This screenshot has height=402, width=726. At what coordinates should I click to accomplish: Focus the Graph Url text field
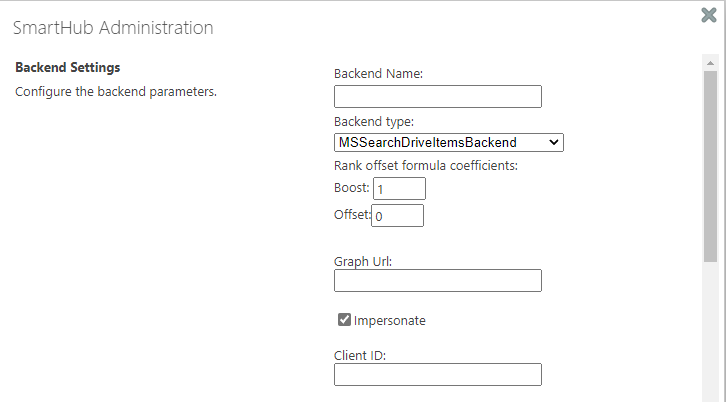437,280
